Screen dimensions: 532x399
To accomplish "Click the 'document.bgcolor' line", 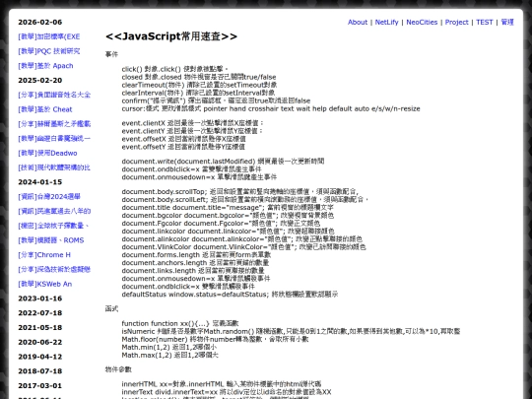I will coord(228,216).
